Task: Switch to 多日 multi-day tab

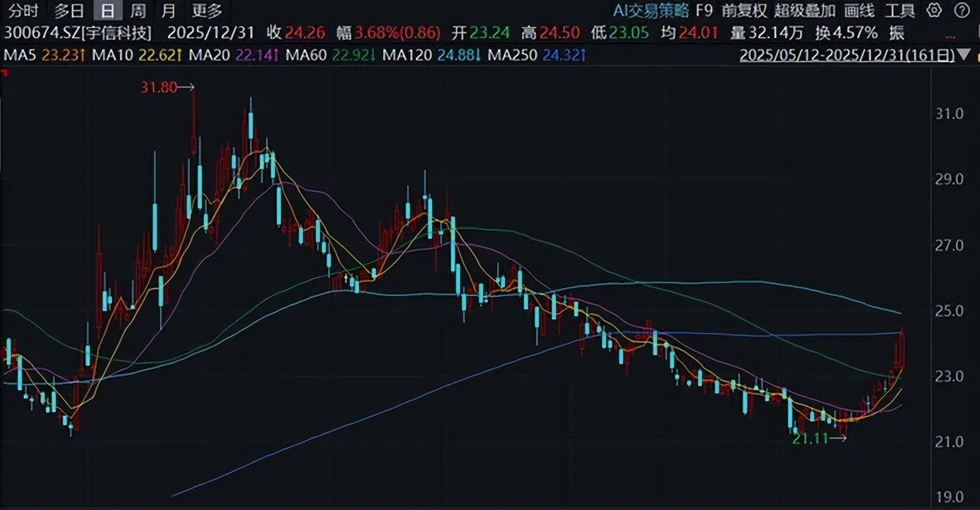Action: [69, 11]
